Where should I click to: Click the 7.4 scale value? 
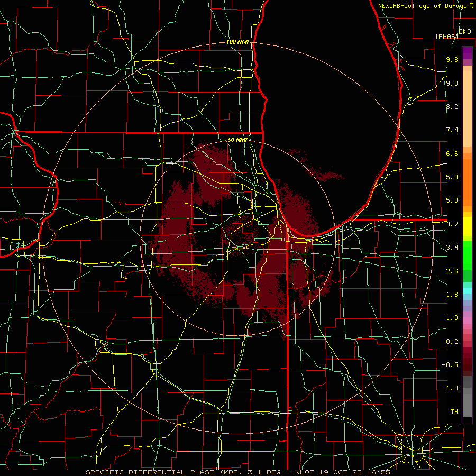coord(452,130)
